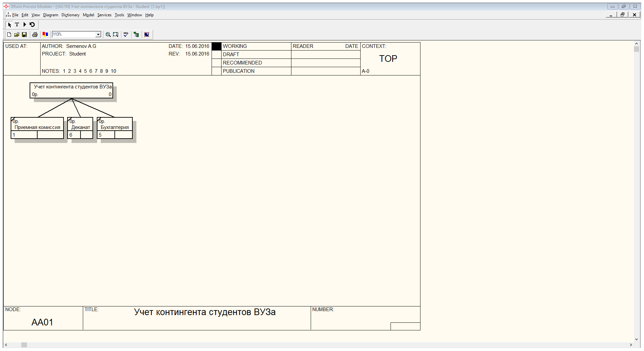This screenshot has height=351, width=644.
Task: Click the PUBLICATION status box
Action: (x=217, y=71)
